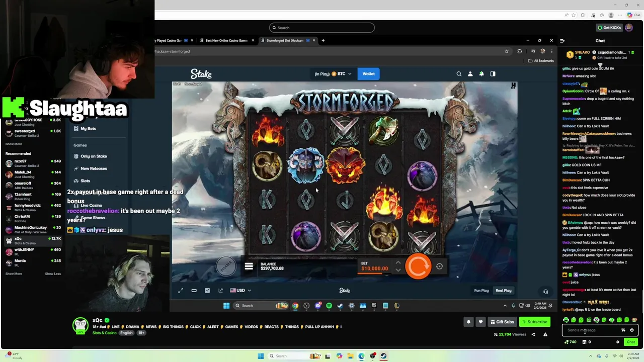
Task: Open the BTC balance dropdown on Stake
Action: click(334, 74)
